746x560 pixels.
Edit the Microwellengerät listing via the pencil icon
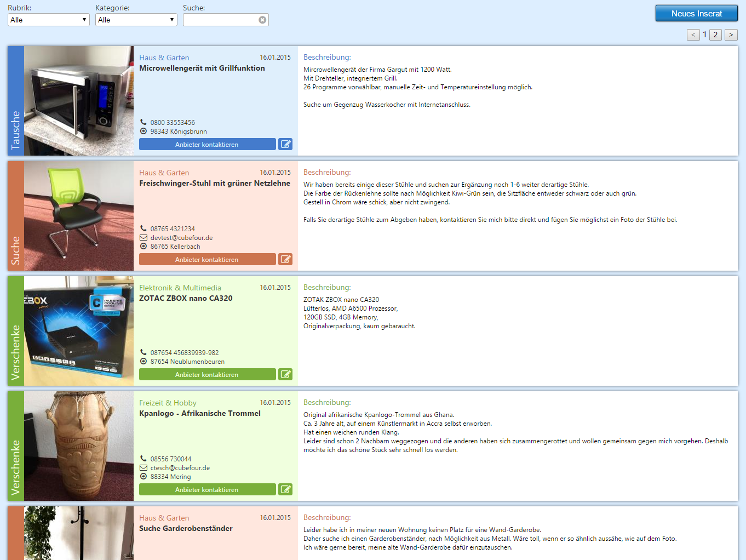pos(285,144)
